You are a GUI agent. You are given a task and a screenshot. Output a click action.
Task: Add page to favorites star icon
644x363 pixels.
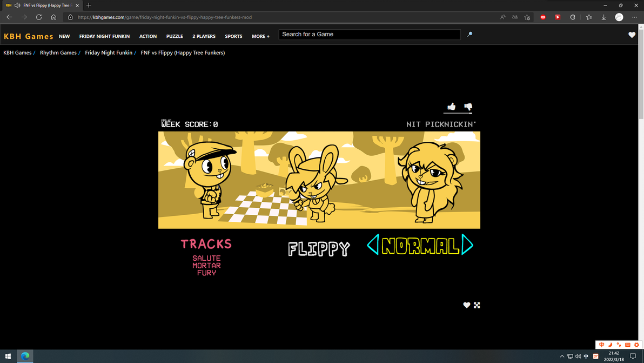527,17
